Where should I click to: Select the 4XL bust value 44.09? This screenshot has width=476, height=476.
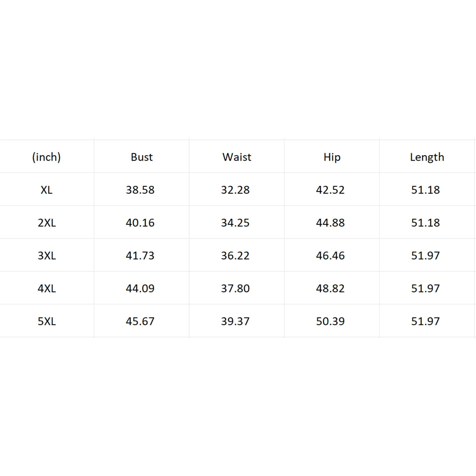[x=140, y=288]
